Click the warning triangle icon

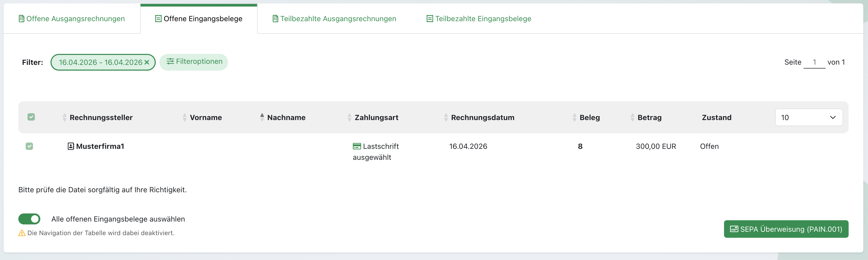[22, 233]
